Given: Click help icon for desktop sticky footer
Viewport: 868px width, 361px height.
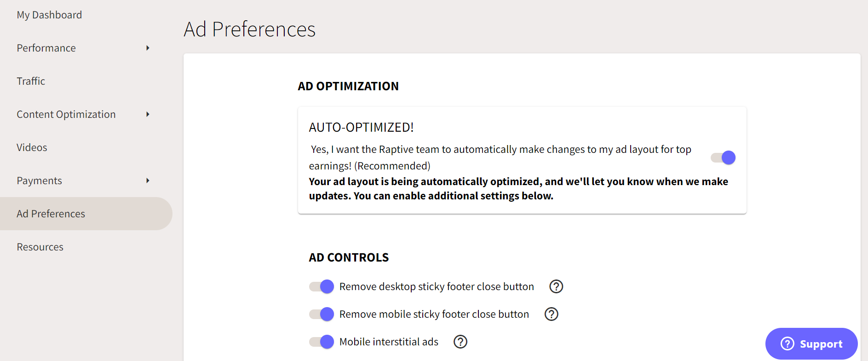Looking at the screenshot, I should click(x=556, y=286).
